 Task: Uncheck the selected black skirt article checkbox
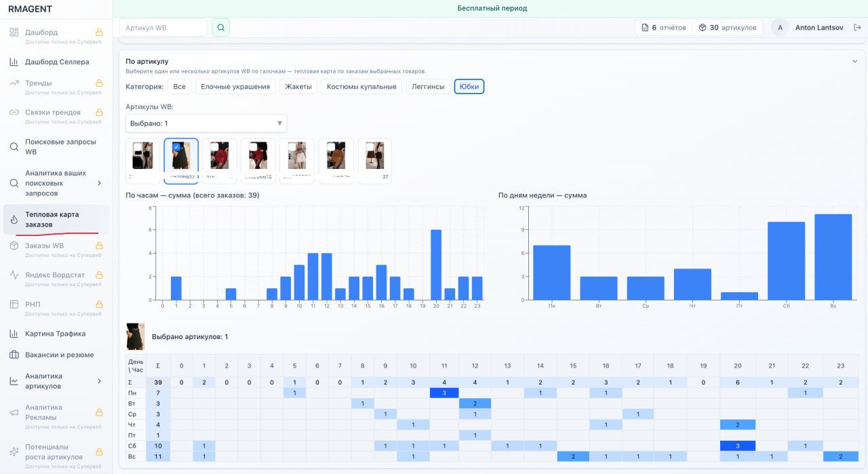click(x=176, y=146)
